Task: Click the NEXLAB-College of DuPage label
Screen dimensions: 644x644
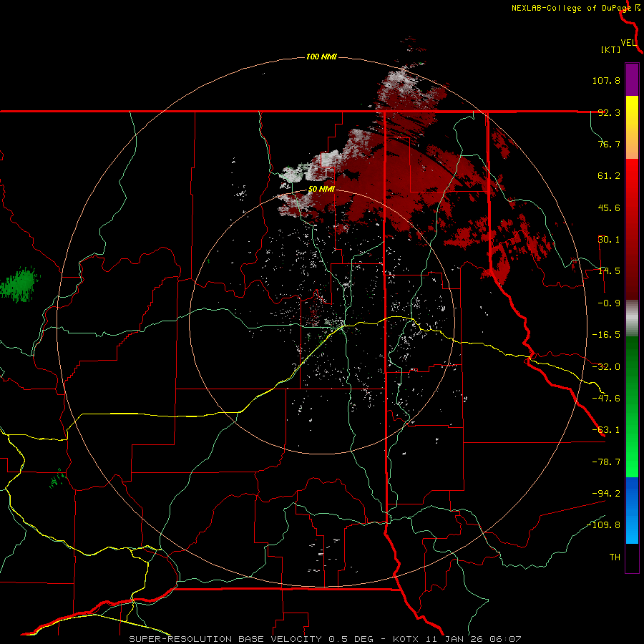Action: [x=572, y=8]
